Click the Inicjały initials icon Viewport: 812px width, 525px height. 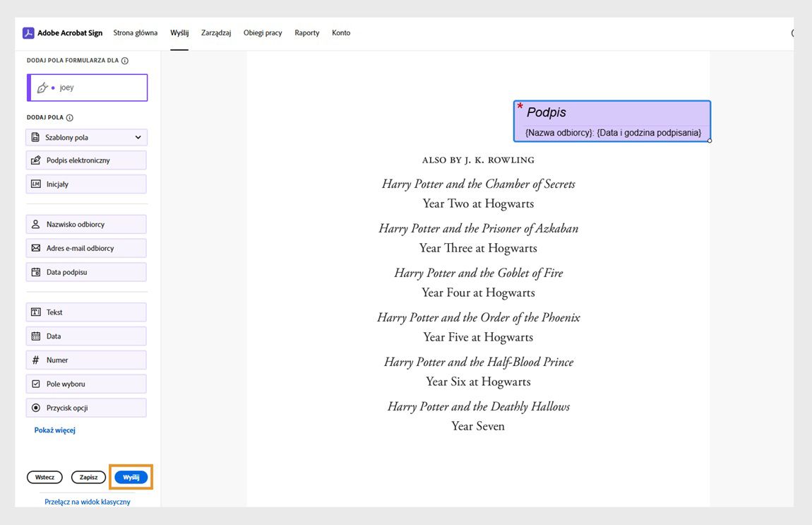[36, 184]
